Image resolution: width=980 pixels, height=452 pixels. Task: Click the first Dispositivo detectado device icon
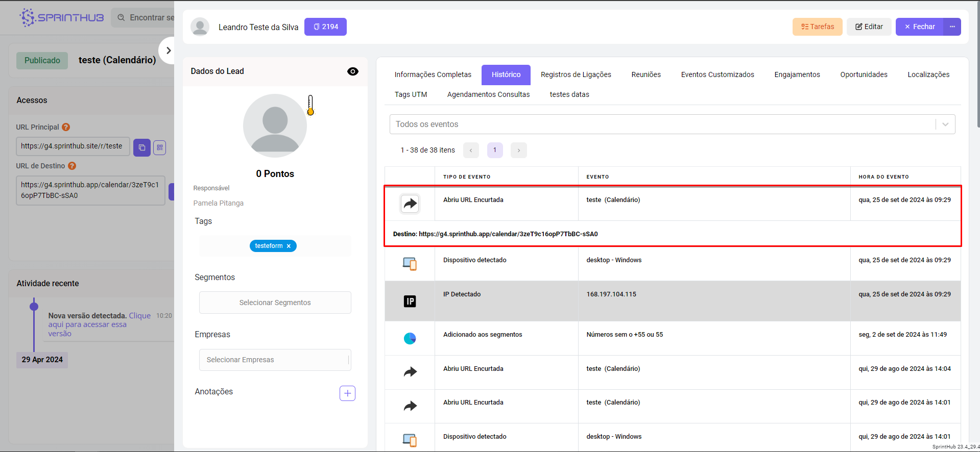410,264
